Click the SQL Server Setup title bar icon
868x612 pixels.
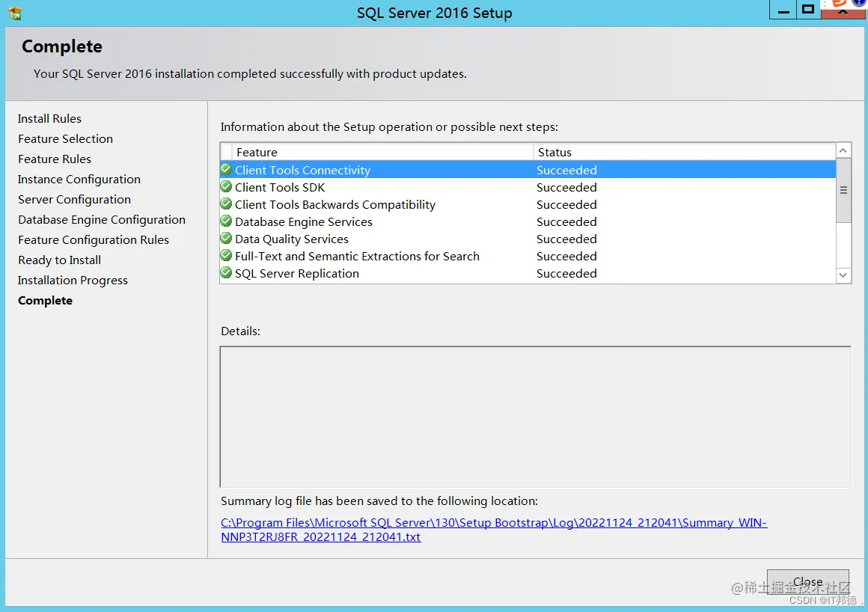pos(15,12)
